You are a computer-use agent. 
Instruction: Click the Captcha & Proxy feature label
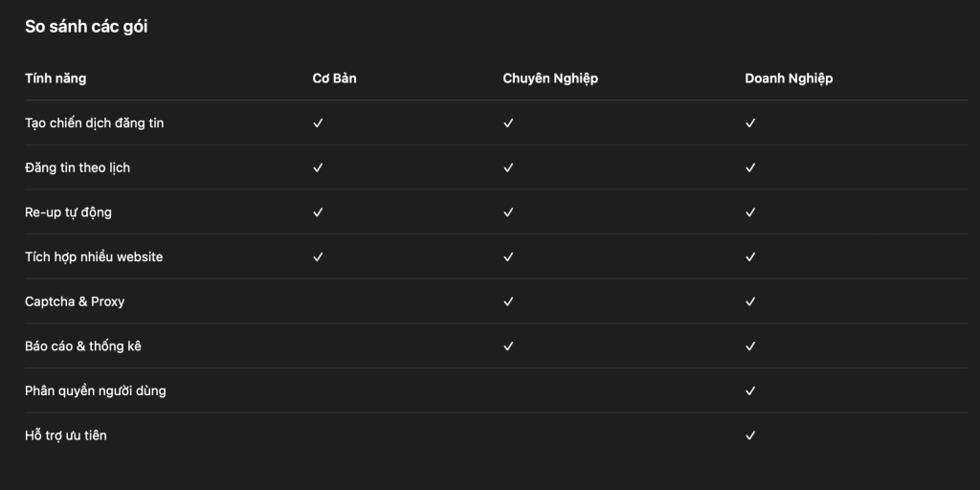[75, 301]
